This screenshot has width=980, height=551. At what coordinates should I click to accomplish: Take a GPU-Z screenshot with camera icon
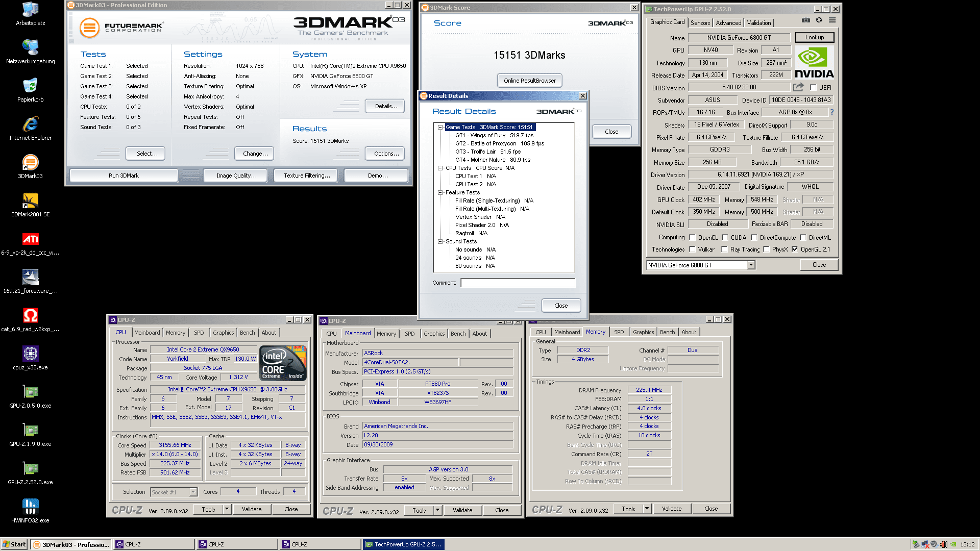pyautogui.click(x=805, y=20)
